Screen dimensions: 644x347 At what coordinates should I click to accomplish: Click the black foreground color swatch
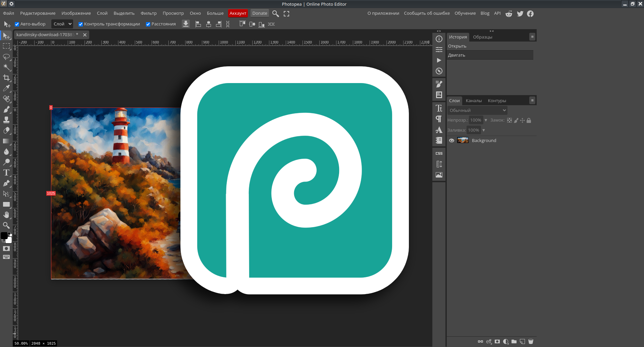click(x=4, y=236)
